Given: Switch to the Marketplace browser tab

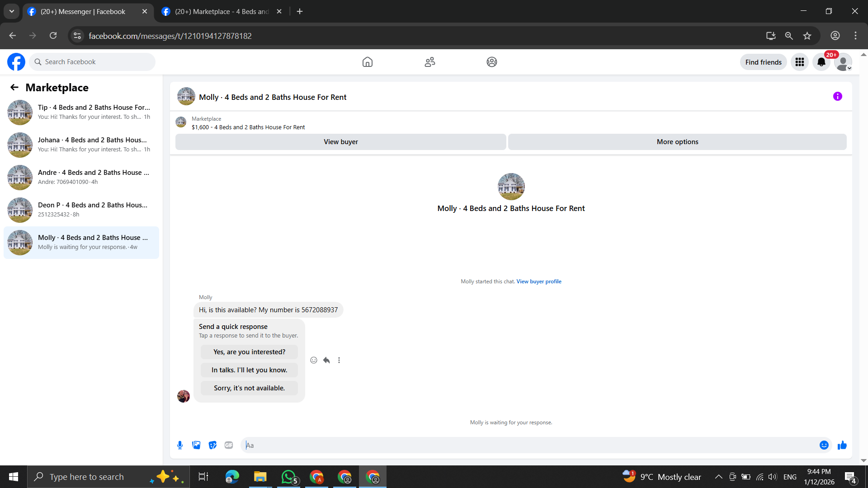Looking at the screenshot, I should 222,11.
